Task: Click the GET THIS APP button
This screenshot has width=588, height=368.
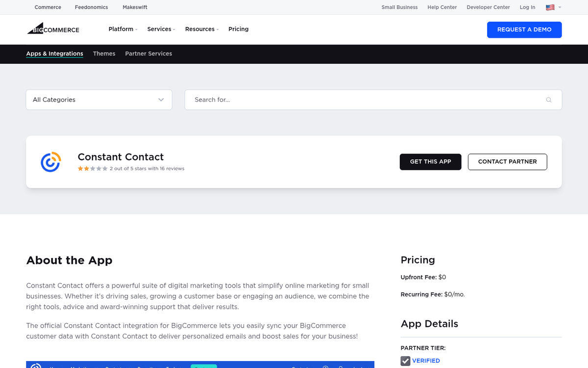Action: pos(430,161)
